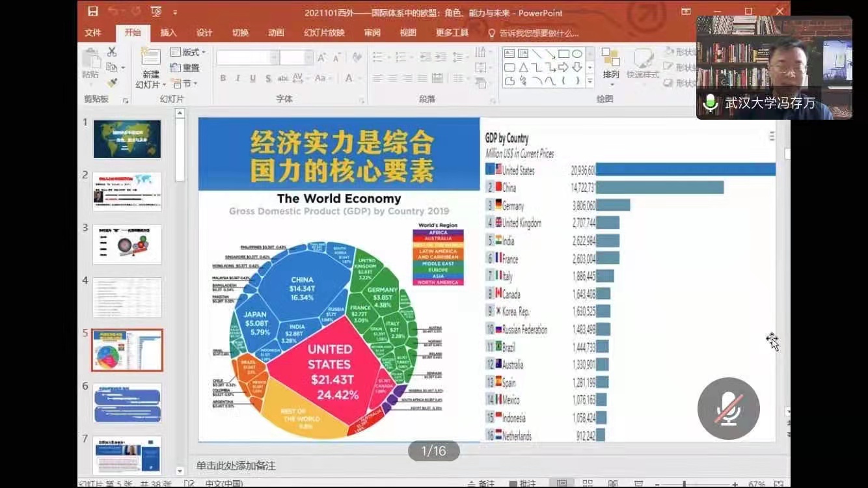Open the Section (节) dropdown
Image resolution: width=868 pixels, height=488 pixels.
click(x=185, y=83)
